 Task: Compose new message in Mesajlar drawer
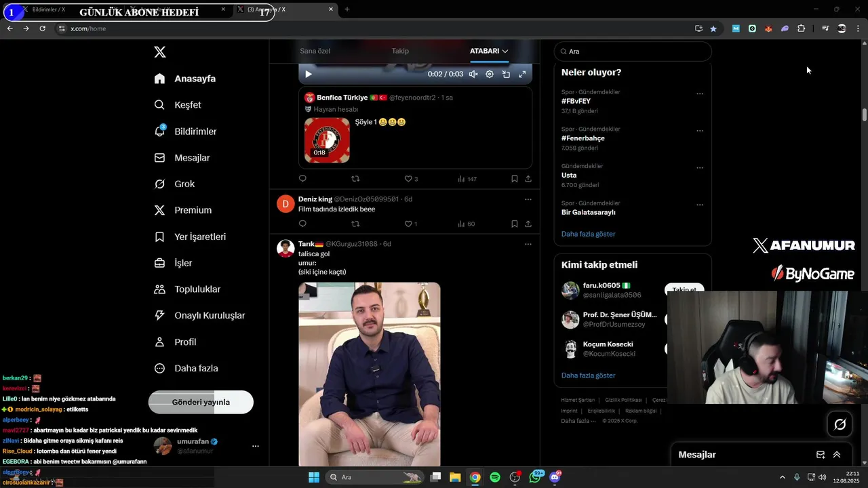tap(821, 455)
